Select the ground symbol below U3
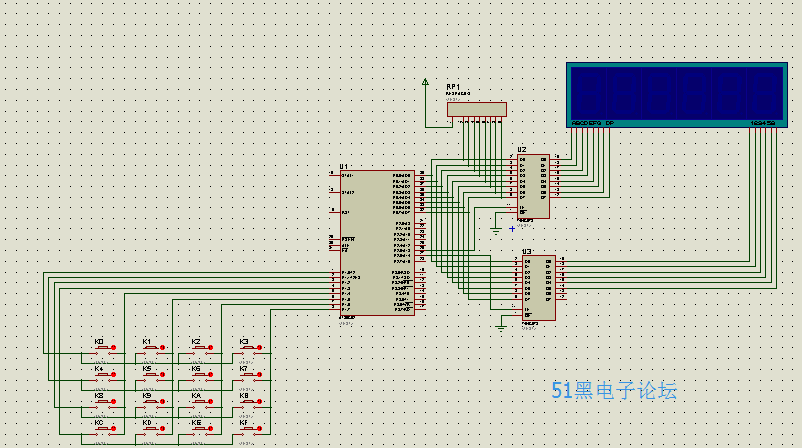This screenshot has width=802, height=448. [501, 328]
